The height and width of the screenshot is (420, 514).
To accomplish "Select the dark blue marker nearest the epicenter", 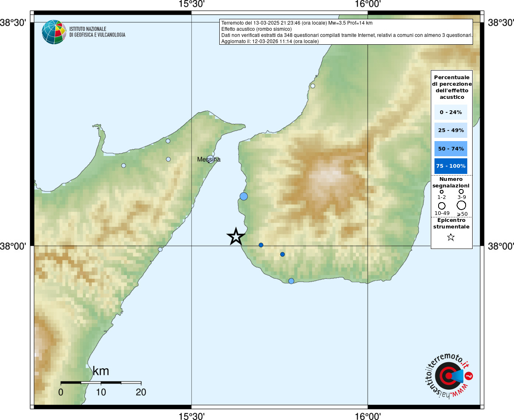I will (261, 245).
